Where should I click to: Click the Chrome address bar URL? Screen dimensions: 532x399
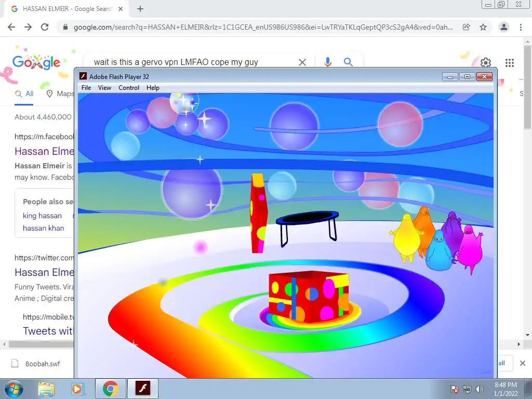[263, 27]
